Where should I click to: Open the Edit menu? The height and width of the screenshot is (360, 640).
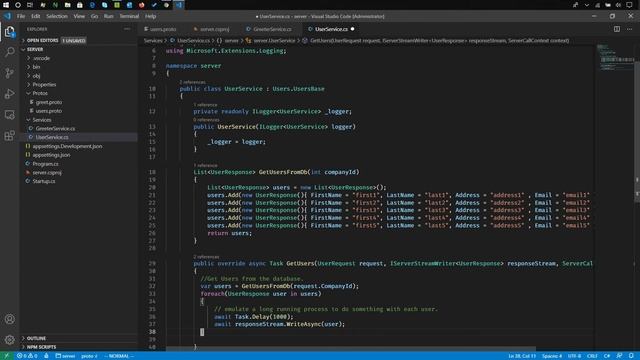[36, 16]
